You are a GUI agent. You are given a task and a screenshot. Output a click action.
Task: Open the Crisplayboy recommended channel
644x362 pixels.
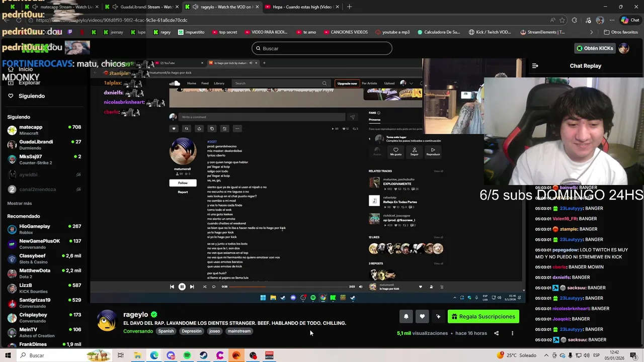click(x=44, y=318)
